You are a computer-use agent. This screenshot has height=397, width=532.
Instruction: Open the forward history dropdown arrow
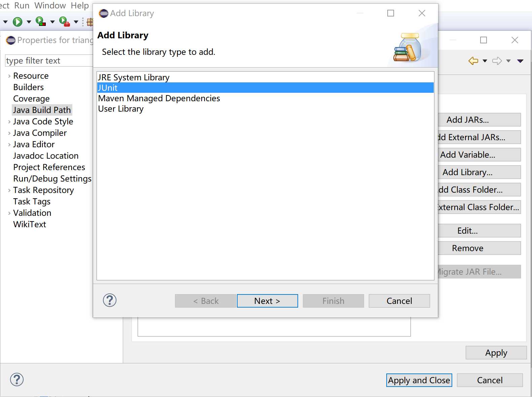pyautogui.click(x=508, y=61)
